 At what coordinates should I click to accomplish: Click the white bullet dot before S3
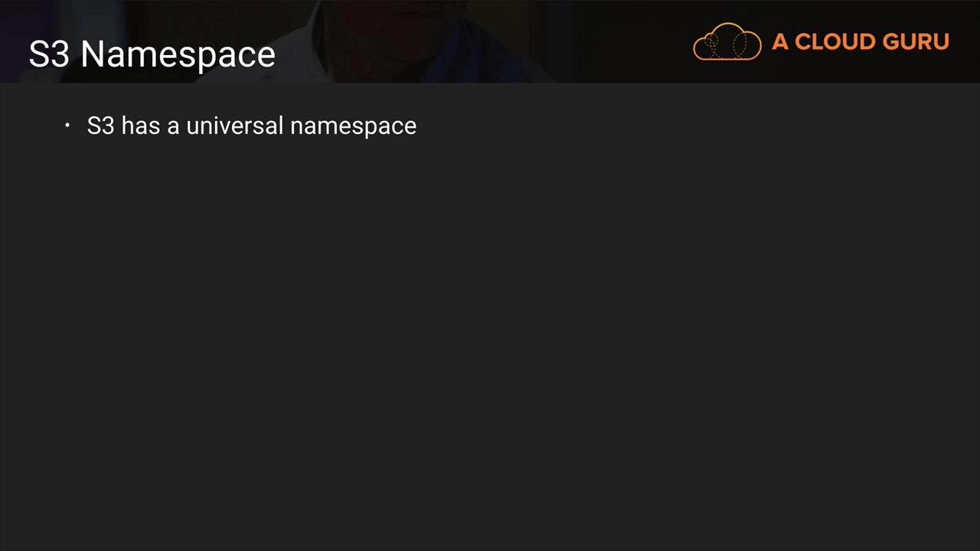click(x=67, y=126)
